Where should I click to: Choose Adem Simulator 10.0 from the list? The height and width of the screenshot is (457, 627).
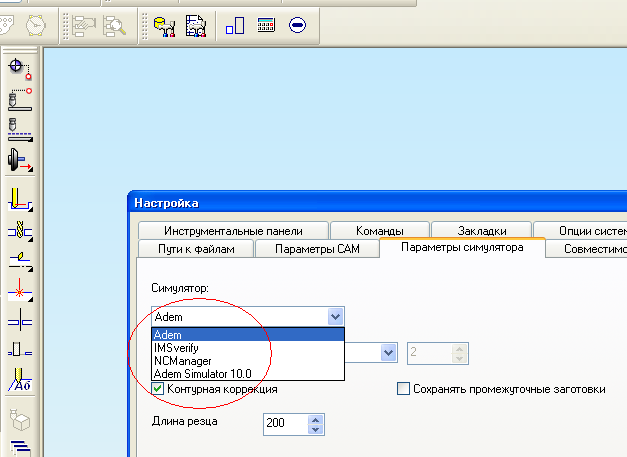(x=202, y=373)
